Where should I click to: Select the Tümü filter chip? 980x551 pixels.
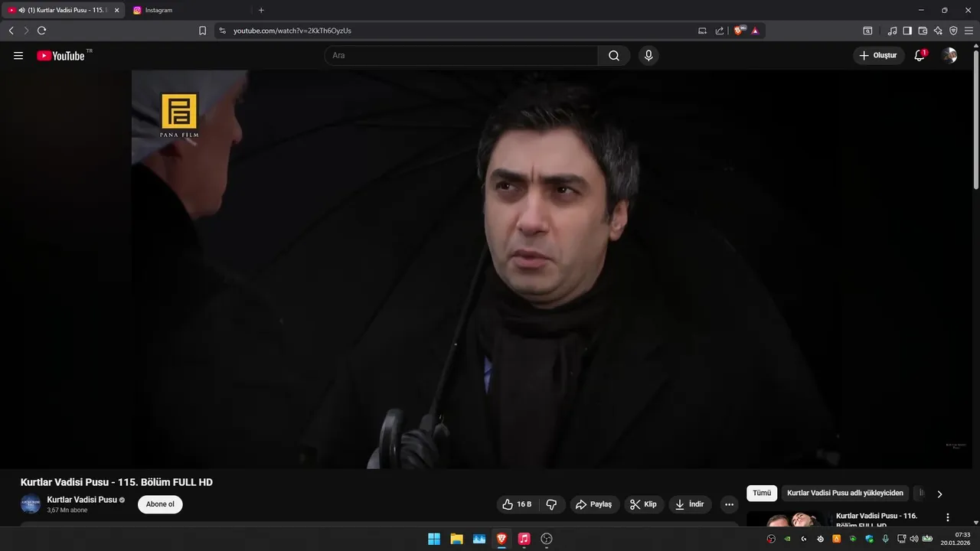762,494
